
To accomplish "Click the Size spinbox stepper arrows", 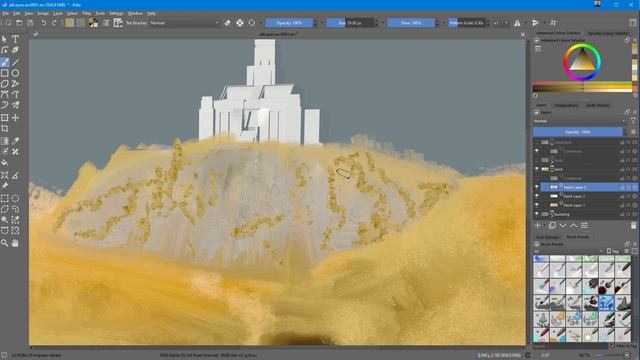I will (376, 23).
